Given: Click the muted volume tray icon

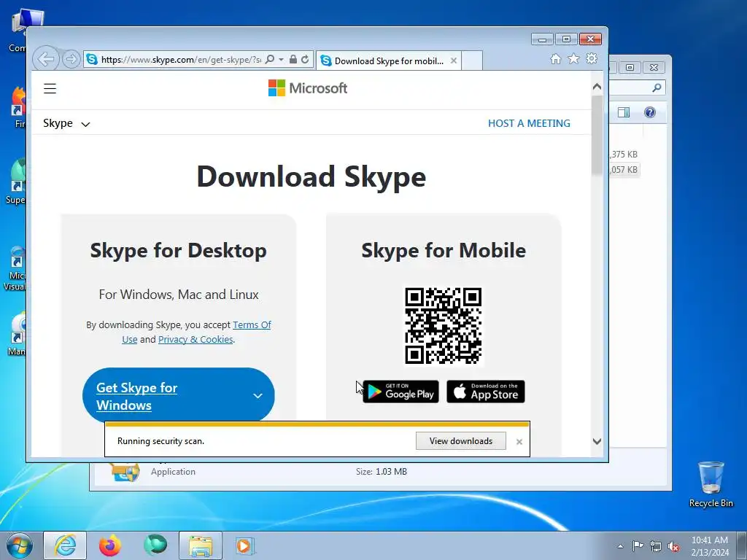Looking at the screenshot, I should coord(673,546).
